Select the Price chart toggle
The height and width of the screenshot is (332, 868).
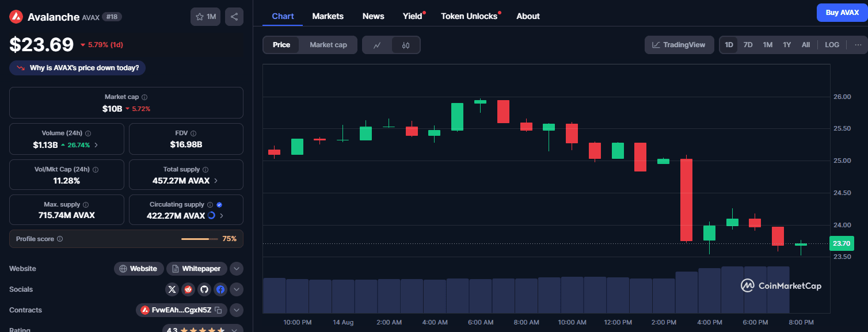[x=281, y=45]
